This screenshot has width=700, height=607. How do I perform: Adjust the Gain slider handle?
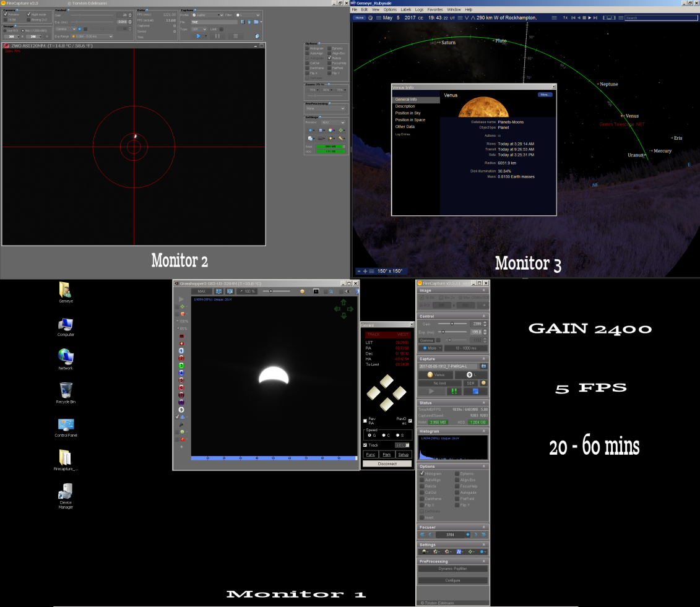(x=452, y=324)
